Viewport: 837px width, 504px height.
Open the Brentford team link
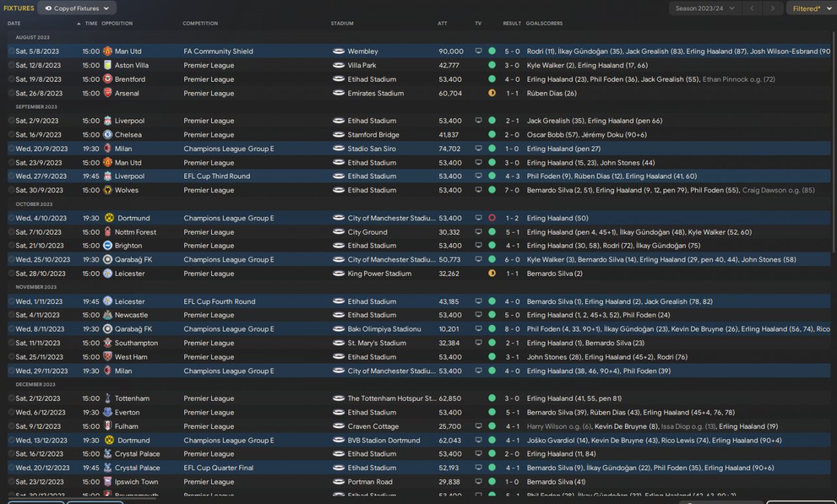129,80
